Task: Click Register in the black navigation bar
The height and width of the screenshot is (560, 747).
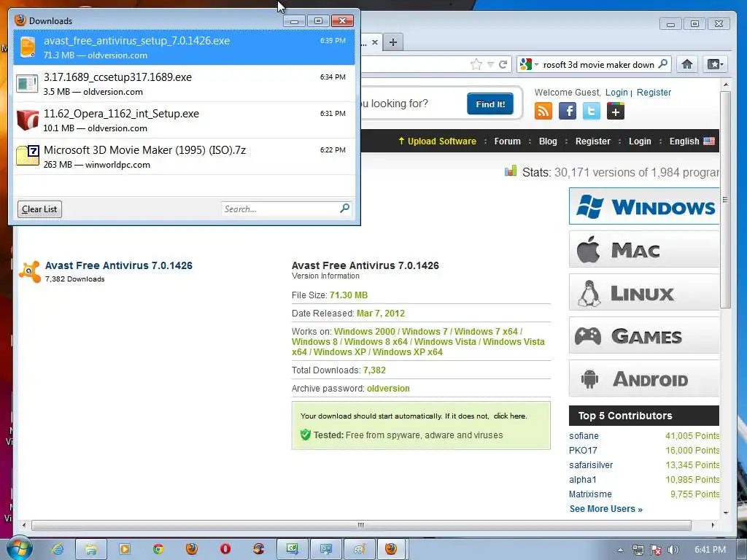Action: 592,141
